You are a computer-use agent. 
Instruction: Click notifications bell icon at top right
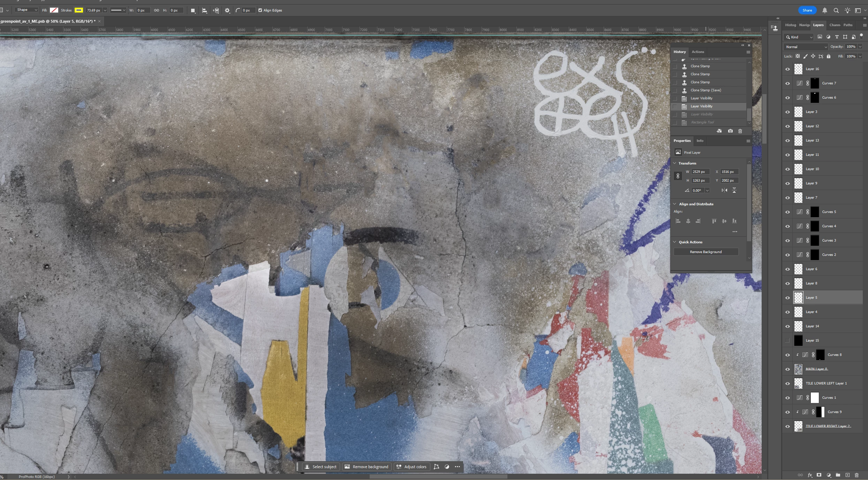pos(824,10)
